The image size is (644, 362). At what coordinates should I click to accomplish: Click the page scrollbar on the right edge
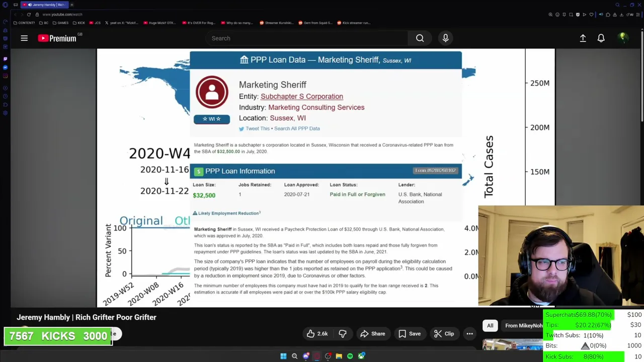pos(642,75)
